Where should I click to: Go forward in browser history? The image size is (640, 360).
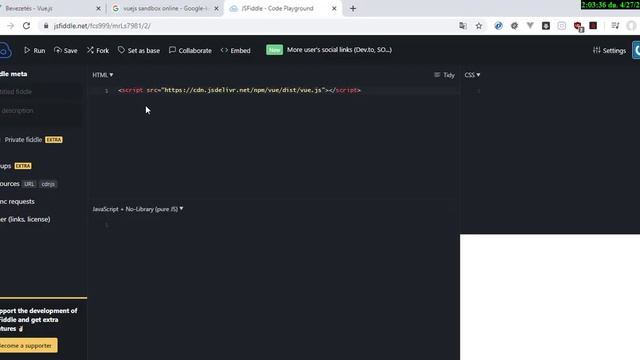click(10, 26)
